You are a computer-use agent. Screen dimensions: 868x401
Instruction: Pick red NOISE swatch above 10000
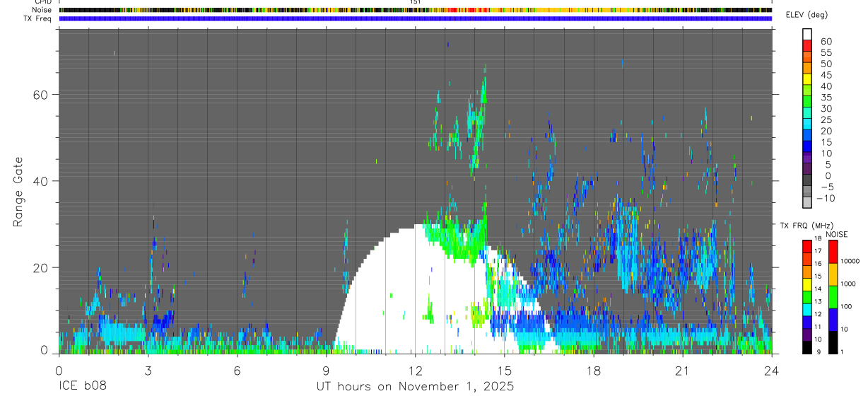pos(833,251)
